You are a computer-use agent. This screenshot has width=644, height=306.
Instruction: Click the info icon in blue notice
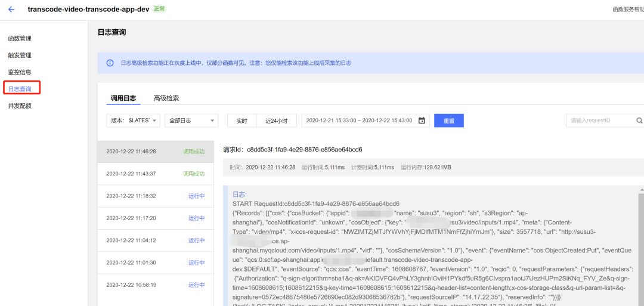point(110,63)
